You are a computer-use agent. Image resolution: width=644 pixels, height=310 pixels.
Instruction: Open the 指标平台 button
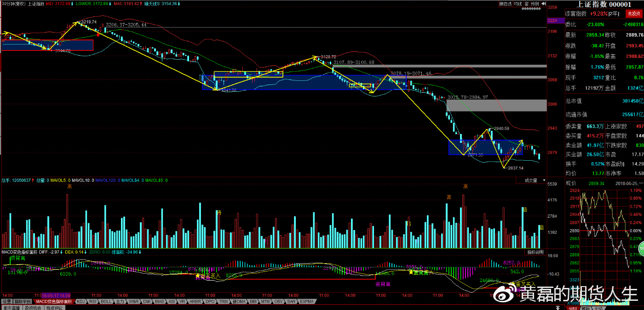[23, 301]
